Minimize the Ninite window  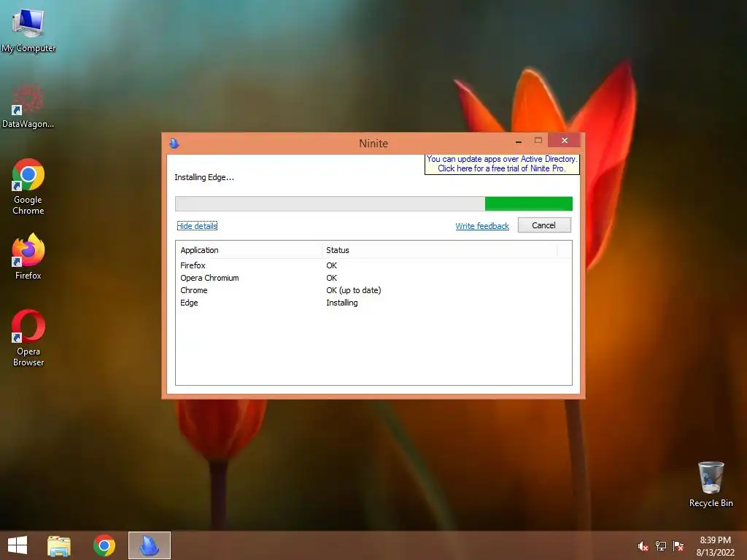(519, 141)
